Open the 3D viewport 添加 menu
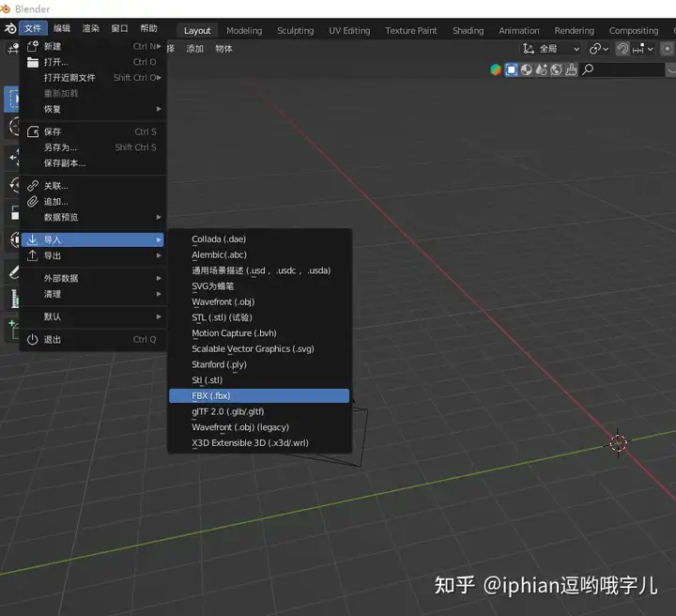This screenshot has height=616, width=676. (x=195, y=49)
